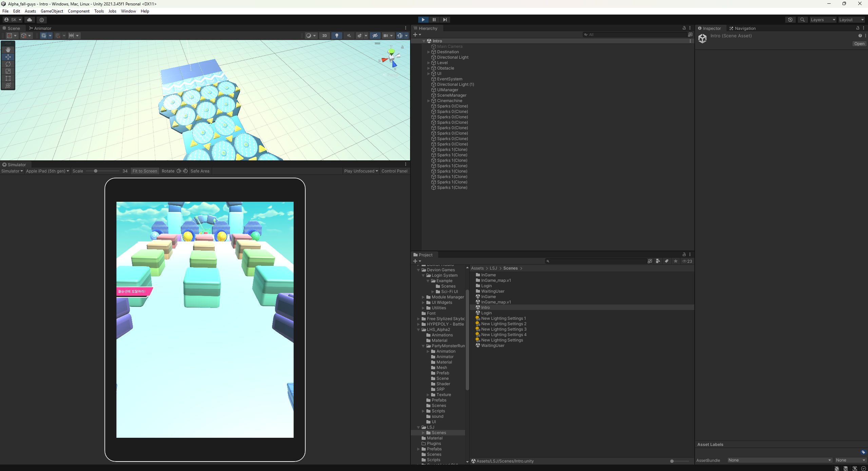Image resolution: width=868 pixels, height=471 pixels.
Task: Select the Rect tool in Scene
Action: [8, 78]
